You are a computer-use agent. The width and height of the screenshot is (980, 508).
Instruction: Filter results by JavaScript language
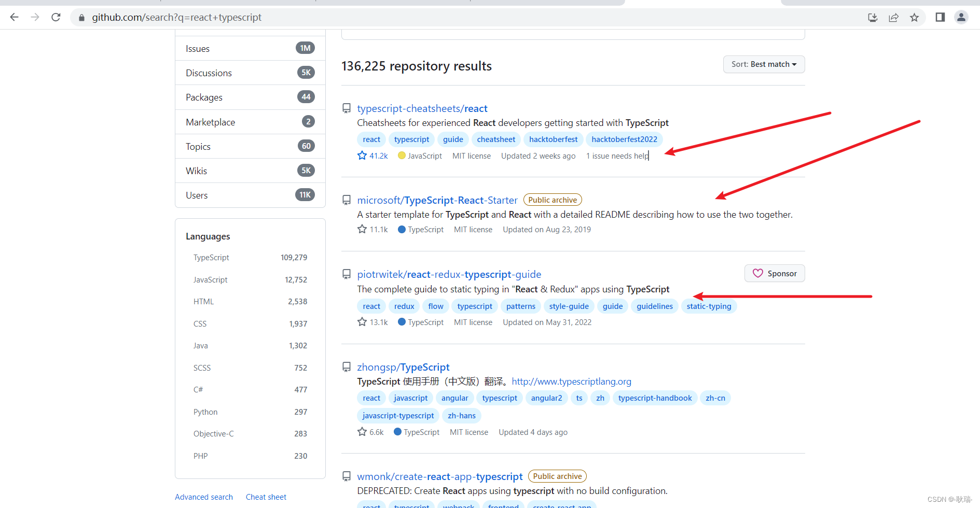(x=250, y=279)
